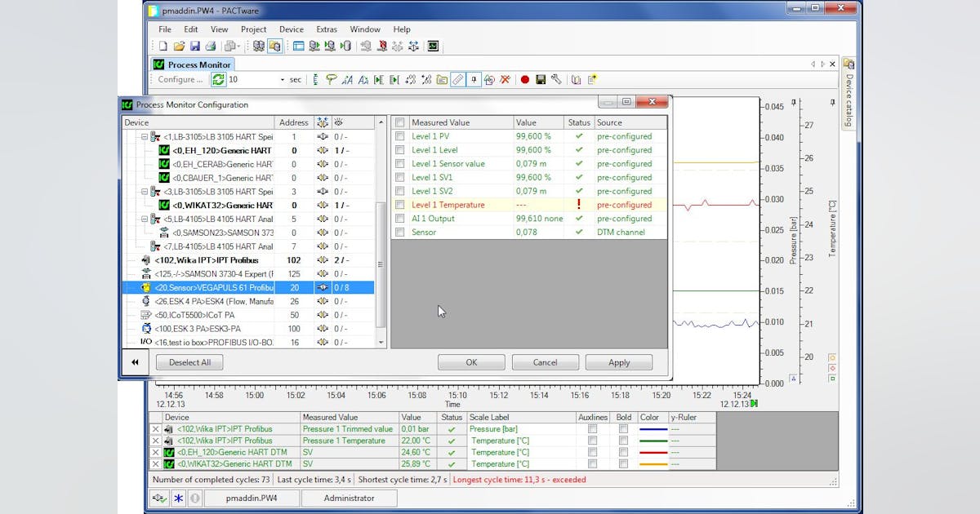Screen dimensions: 980x514
Task: Click the red color line for EH_120 Generic HART DTM
Action: [x=652, y=452]
